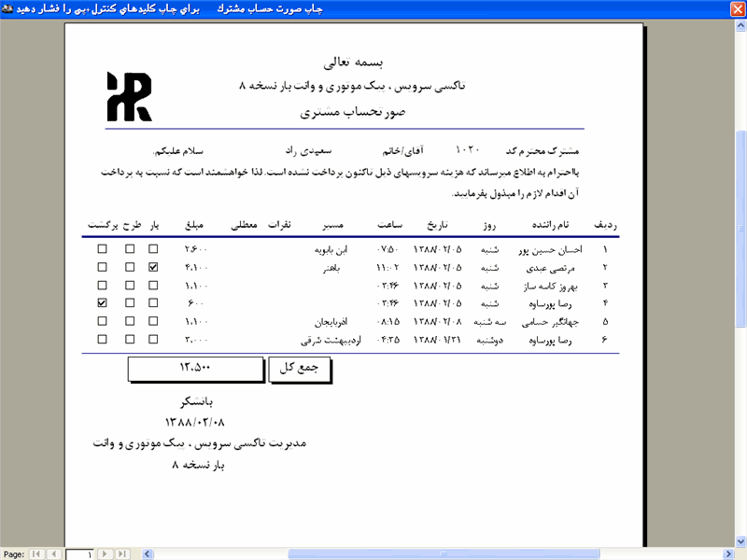Close the print preview window
The width and height of the screenshot is (747, 560).
738,9
